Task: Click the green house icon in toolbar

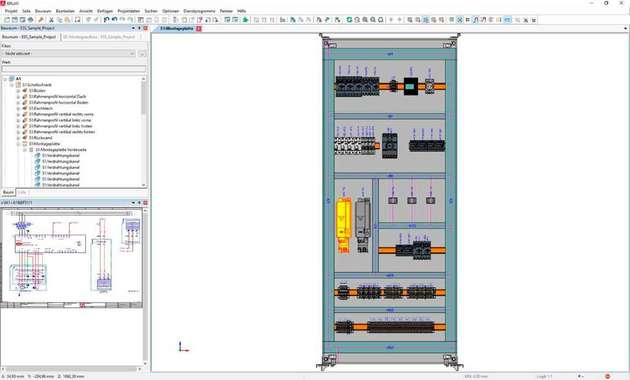Action: 245,20
